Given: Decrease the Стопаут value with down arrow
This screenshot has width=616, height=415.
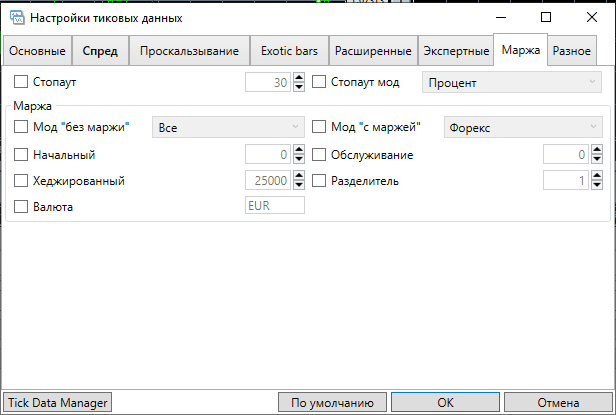Looking at the screenshot, I should tap(299, 86).
